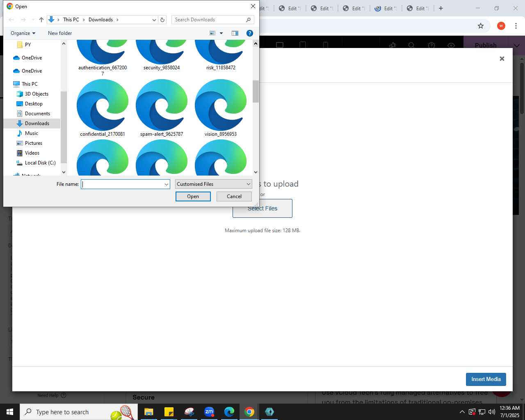Screen dimensions: 525x420
Task: Click Insert Media button
Action: [x=486, y=379]
